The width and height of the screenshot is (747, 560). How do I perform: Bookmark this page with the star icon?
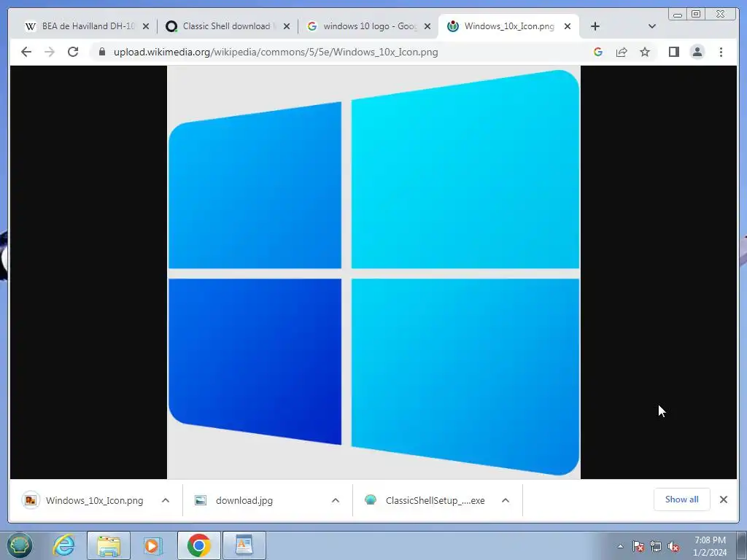click(x=645, y=52)
